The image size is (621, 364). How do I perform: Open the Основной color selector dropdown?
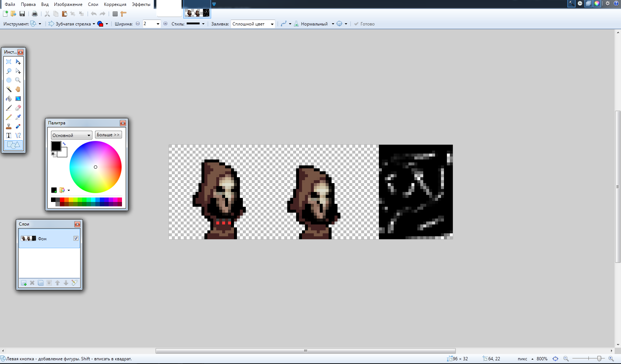pos(71,135)
